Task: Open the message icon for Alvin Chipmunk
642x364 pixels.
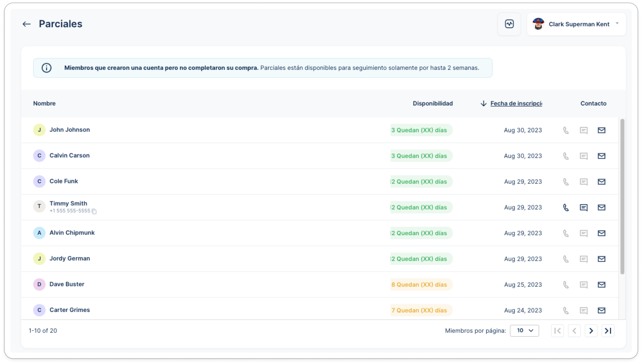Action: [x=584, y=233]
